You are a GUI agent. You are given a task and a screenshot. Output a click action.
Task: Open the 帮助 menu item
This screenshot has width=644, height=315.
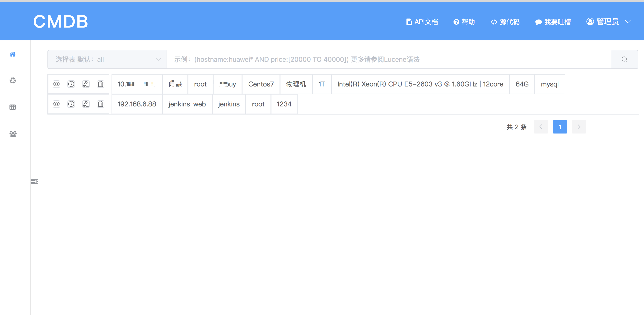click(x=464, y=22)
